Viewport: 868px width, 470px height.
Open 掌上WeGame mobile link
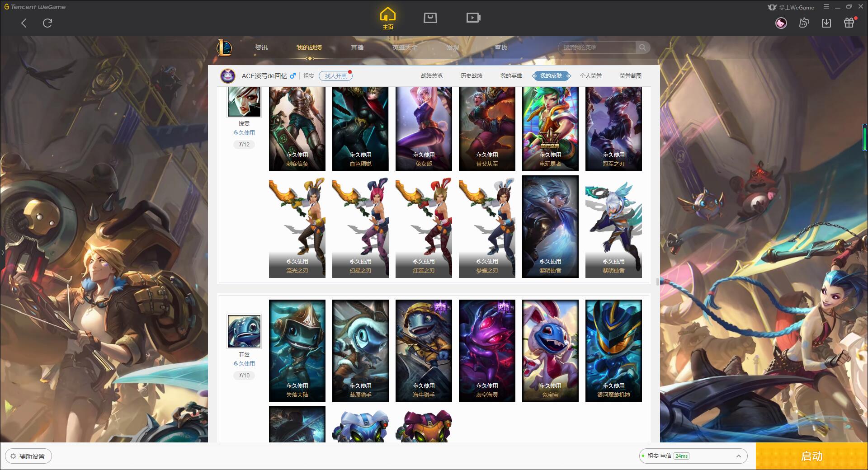pos(791,7)
